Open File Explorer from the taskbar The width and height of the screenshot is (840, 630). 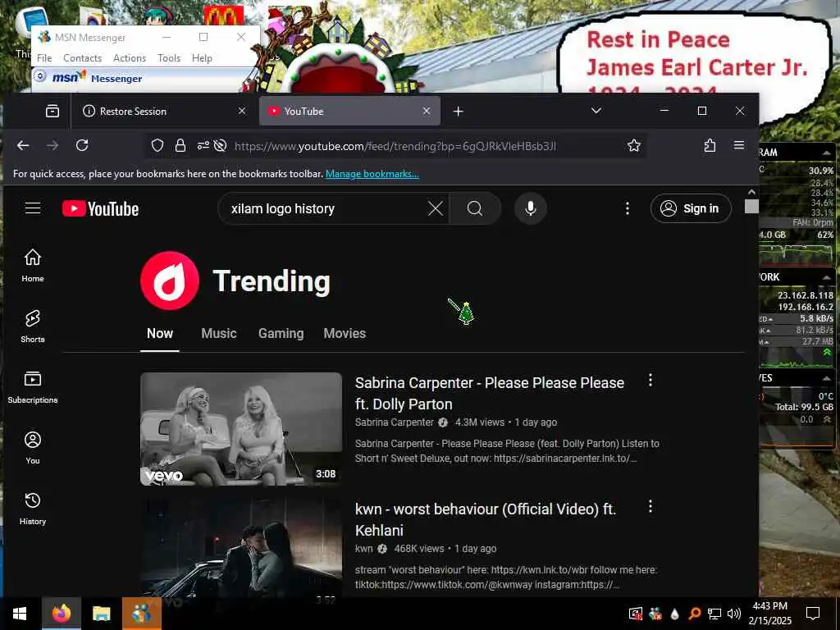101,614
